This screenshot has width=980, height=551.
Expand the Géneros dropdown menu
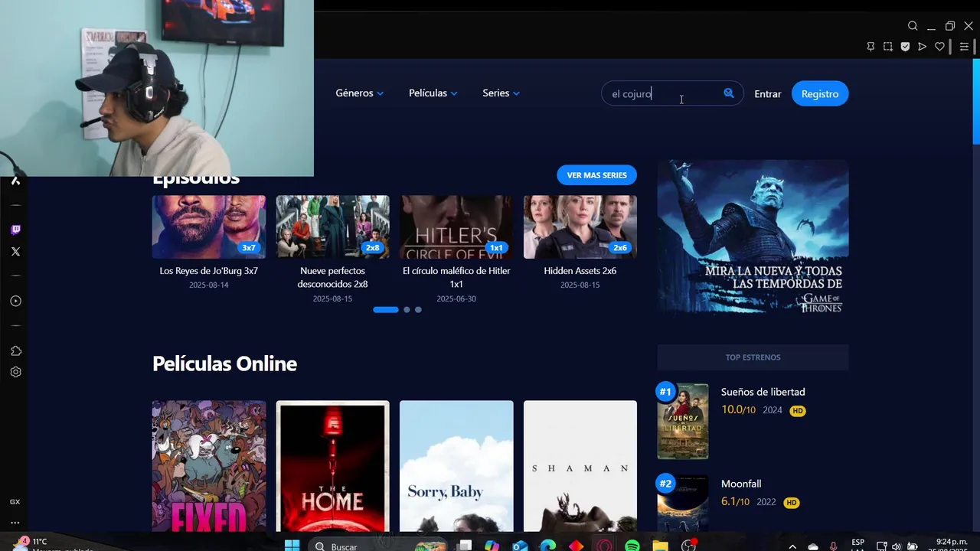point(359,93)
